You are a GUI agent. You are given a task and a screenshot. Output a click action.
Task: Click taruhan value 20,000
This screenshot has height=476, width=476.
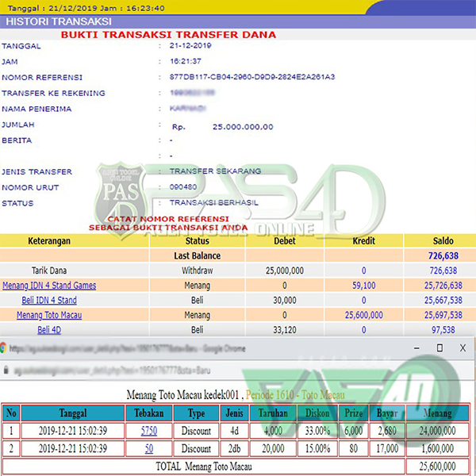tap(273, 449)
